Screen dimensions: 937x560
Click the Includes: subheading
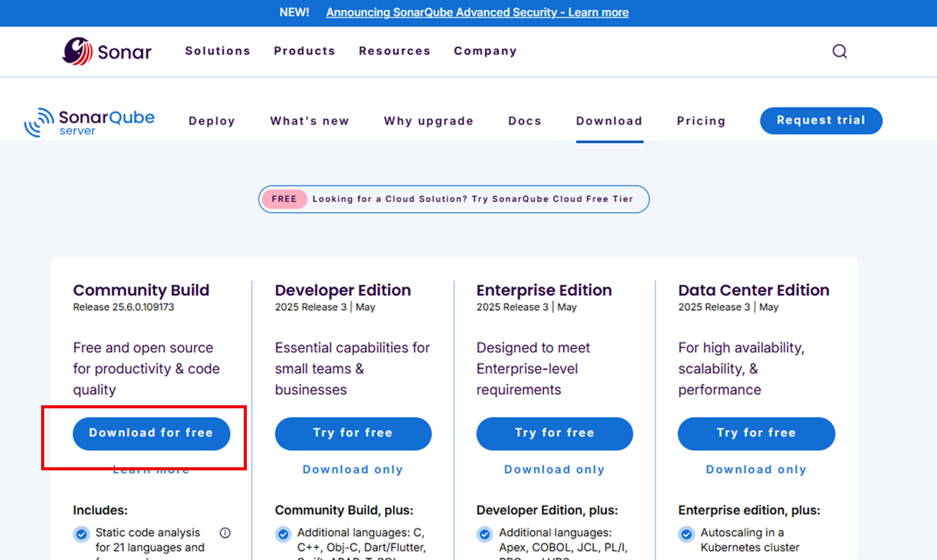pyautogui.click(x=100, y=510)
